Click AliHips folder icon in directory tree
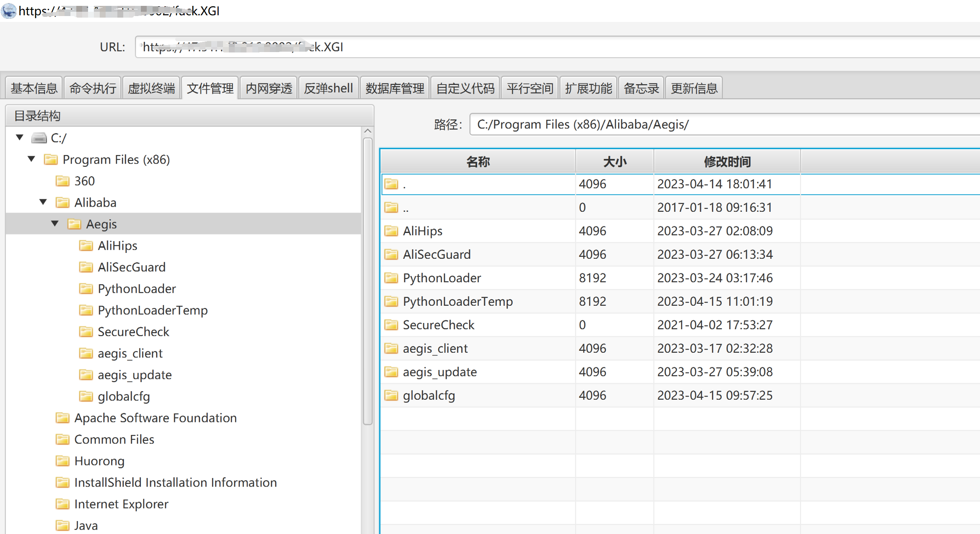 [86, 245]
